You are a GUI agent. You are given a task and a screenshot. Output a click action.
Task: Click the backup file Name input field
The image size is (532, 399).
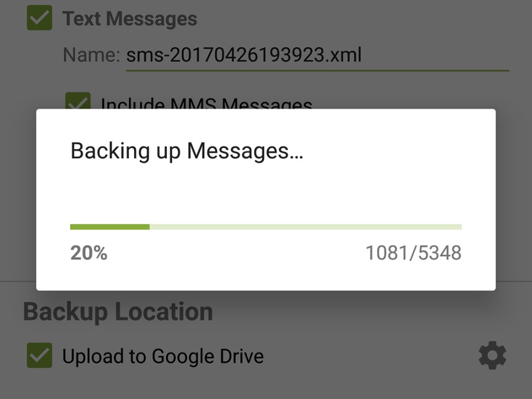click(x=317, y=55)
